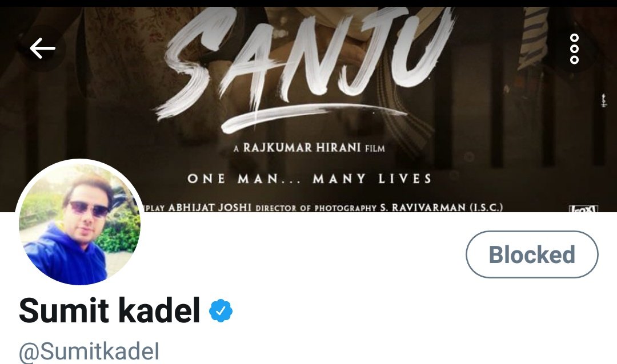Screen dimensions: 617x364
Task: Click the Director of Photography label
Action: click(315, 208)
